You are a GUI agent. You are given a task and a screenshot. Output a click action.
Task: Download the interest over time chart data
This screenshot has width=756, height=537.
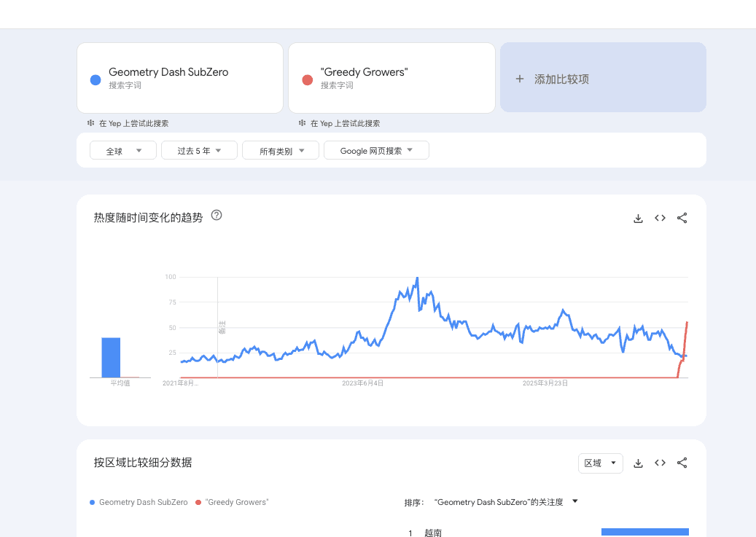638,219
